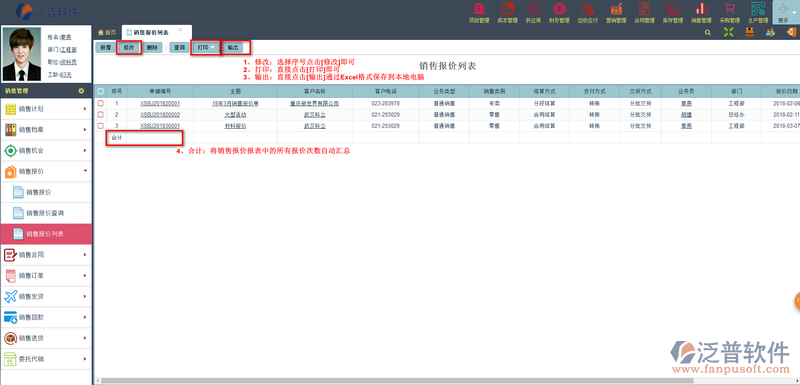The image size is (800, 385).
Task: Open the 打印 dropdown button
Action: pos(206,47)
